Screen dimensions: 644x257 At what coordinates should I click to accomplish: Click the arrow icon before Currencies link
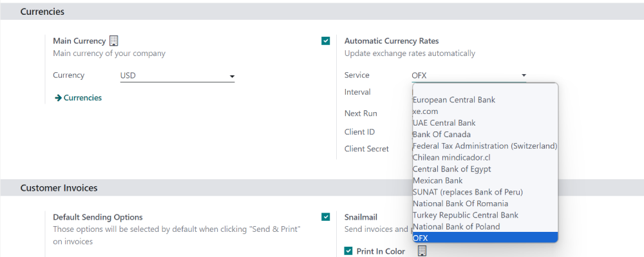[x=59, y=98]
